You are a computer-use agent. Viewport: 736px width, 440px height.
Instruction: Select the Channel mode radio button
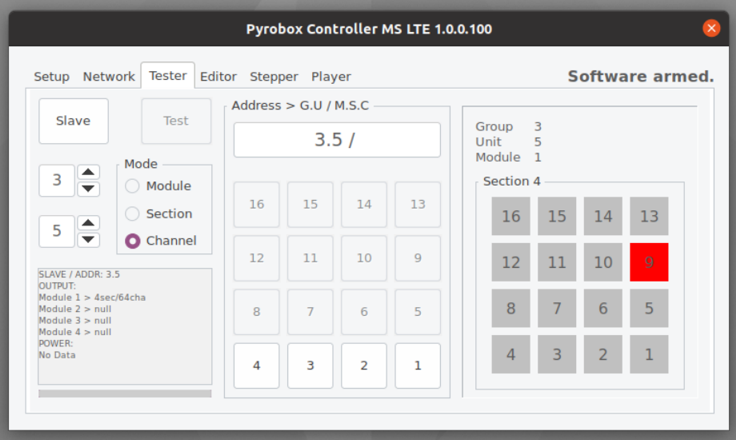coord(132,241)
